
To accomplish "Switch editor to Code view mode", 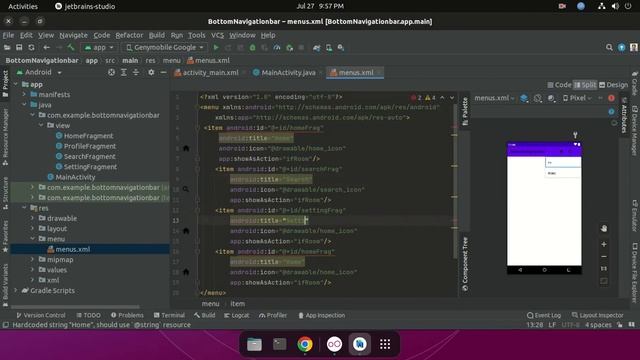I will pyautogui.click(x=559, y=85).
